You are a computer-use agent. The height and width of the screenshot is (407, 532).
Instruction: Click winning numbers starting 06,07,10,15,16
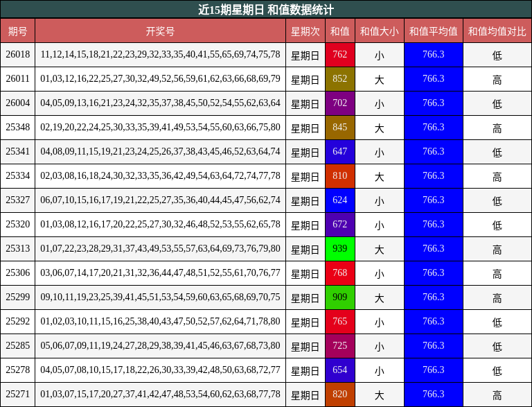(x=160, y=200)
